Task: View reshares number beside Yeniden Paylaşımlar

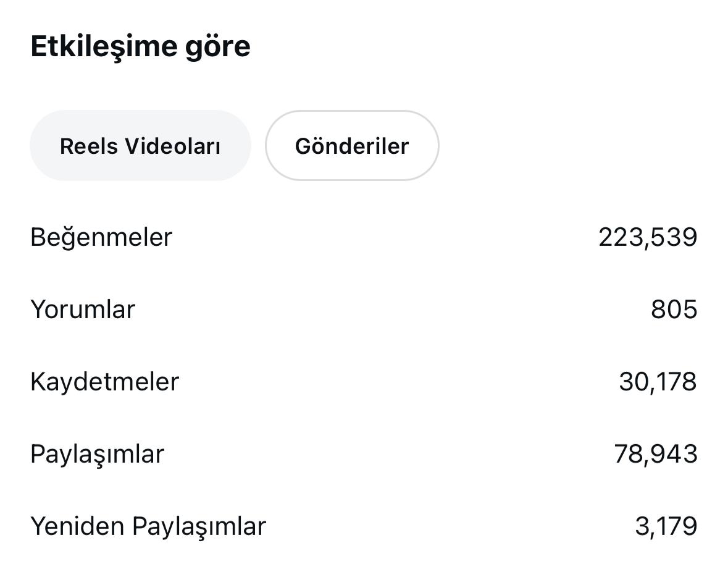Action: tap(666, 527)
